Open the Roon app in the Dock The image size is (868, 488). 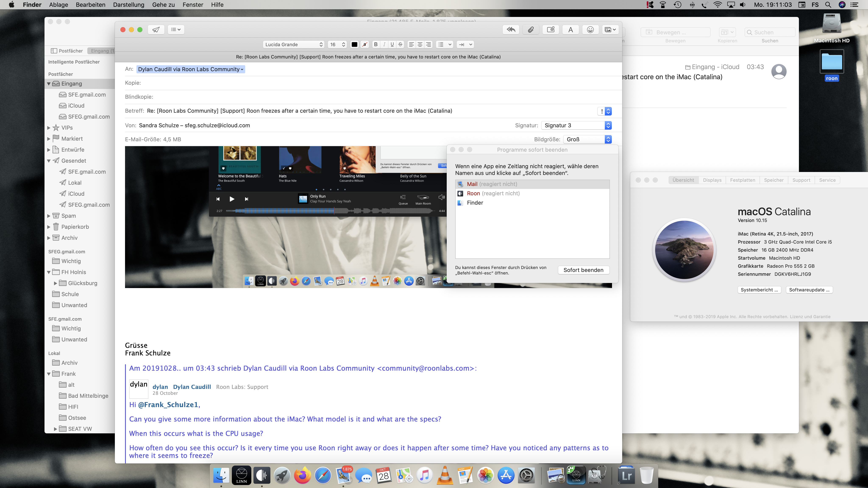262,476
